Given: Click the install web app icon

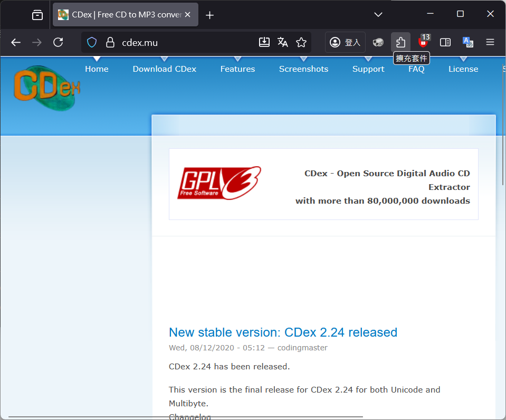Looking at the screenshot, I should click(264, 42).
